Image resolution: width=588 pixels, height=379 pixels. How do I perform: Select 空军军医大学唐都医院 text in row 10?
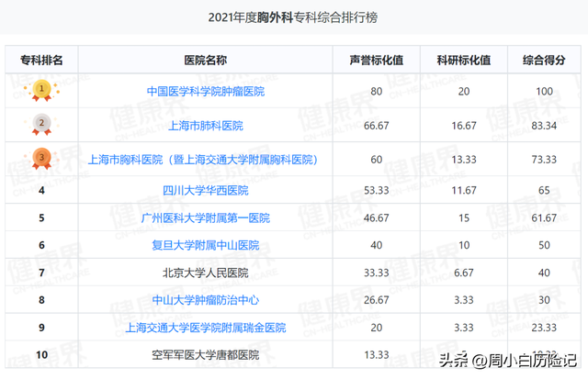point(206,354)
